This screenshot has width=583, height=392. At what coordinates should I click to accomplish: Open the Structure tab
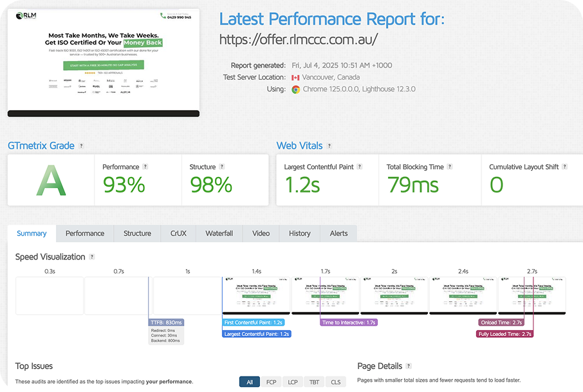point(137,233)
